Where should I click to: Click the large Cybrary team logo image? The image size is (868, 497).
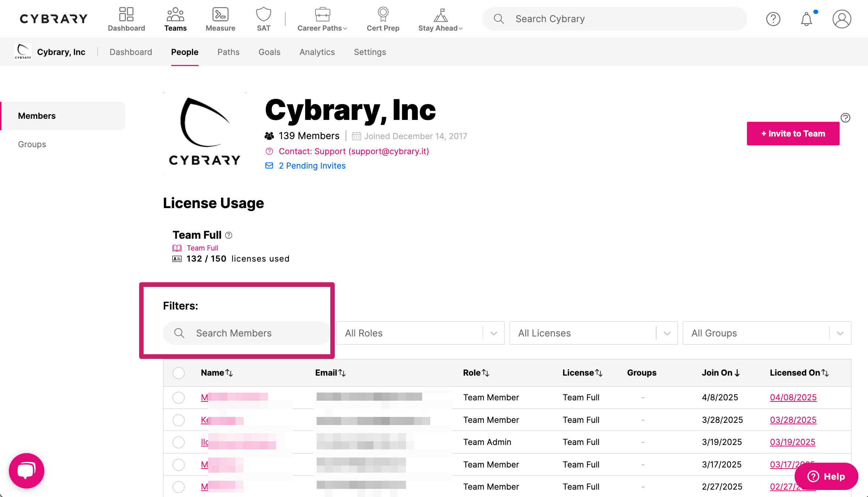[x=204, y=133]
